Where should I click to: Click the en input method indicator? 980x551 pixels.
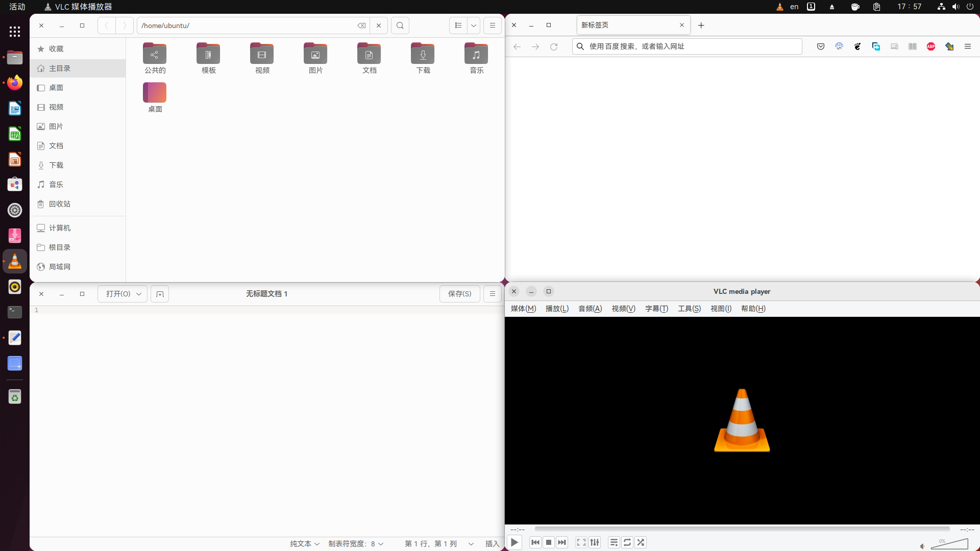point(794,7)
